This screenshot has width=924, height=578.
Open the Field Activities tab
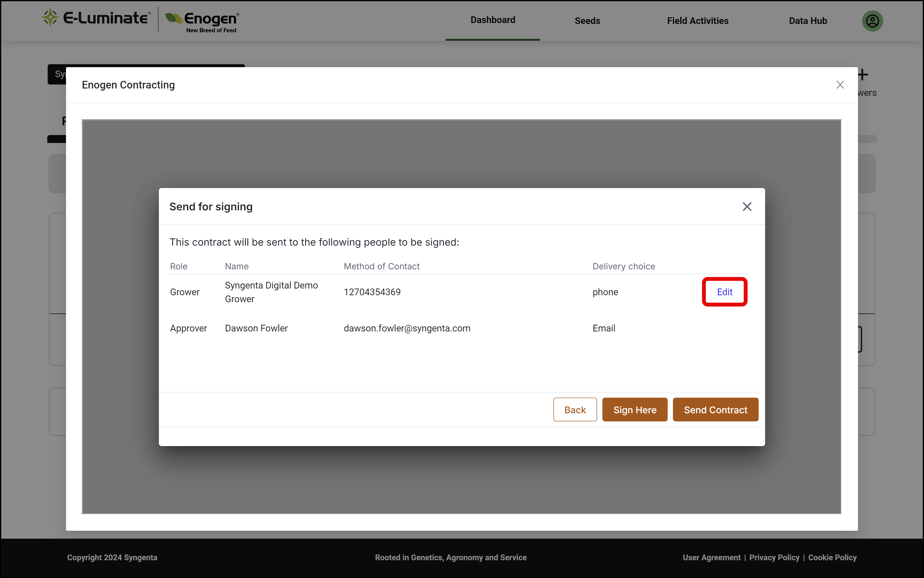point(697,21)
